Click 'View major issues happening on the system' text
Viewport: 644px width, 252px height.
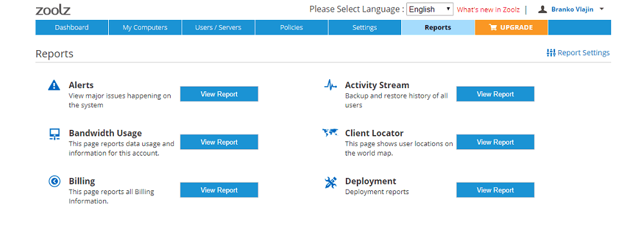point(120,100)
